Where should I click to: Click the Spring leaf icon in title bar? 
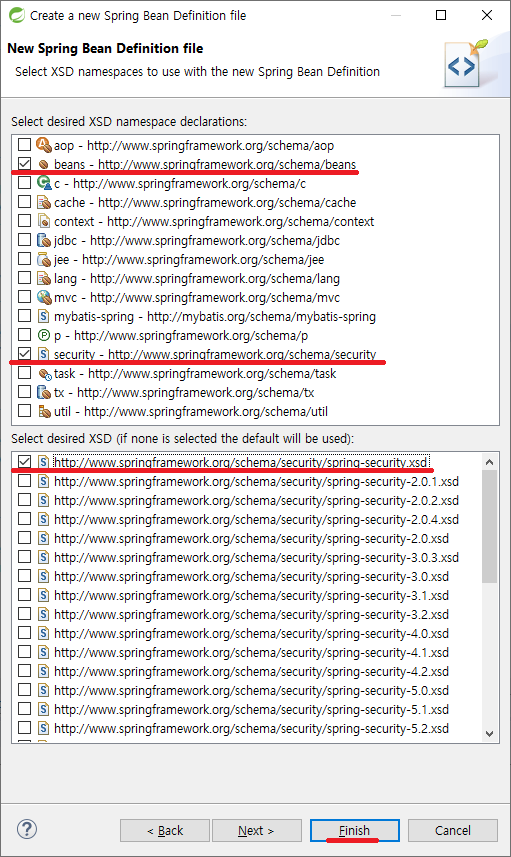(x=17, y=15)
